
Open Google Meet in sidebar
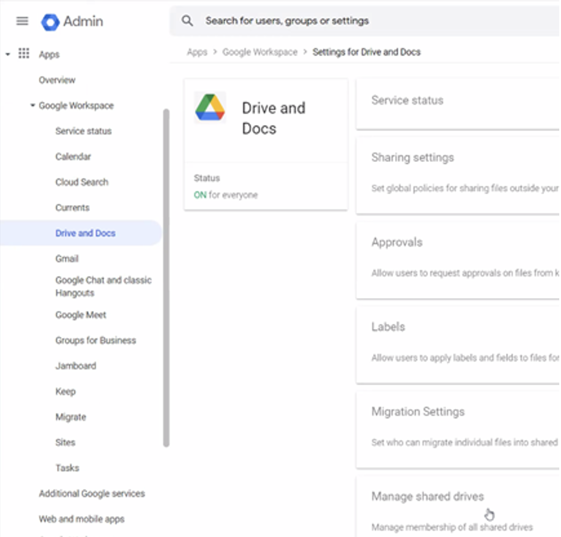(x=81, y=315)
